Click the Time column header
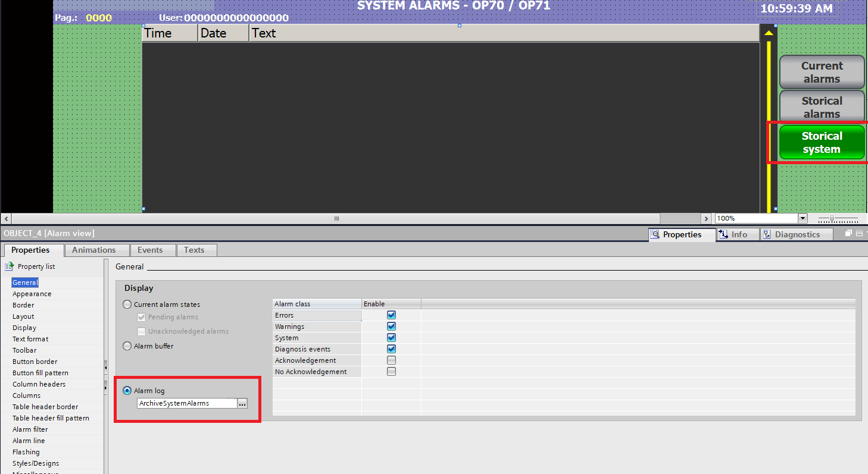Screen dimensions: 868x474 (x=170, y=33)
